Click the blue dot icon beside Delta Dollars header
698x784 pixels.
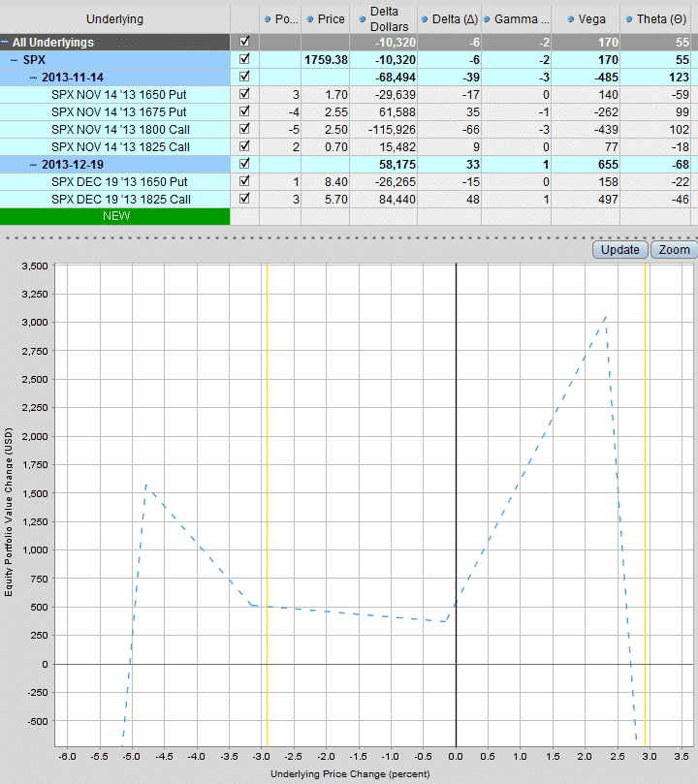[363, 19]
